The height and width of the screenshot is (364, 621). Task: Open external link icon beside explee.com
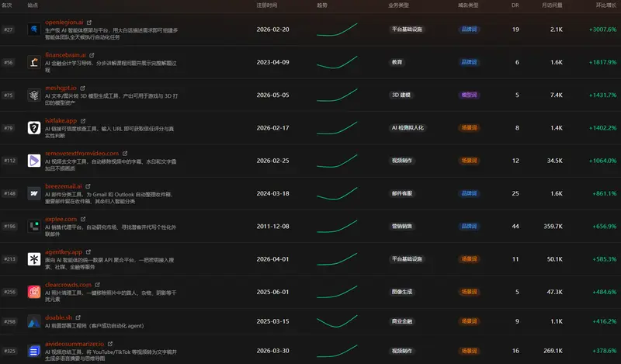(83, 219)
